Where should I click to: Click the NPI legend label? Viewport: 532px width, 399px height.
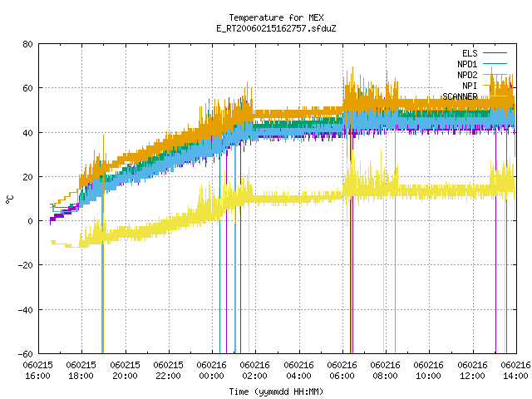(x=470, y=86)
